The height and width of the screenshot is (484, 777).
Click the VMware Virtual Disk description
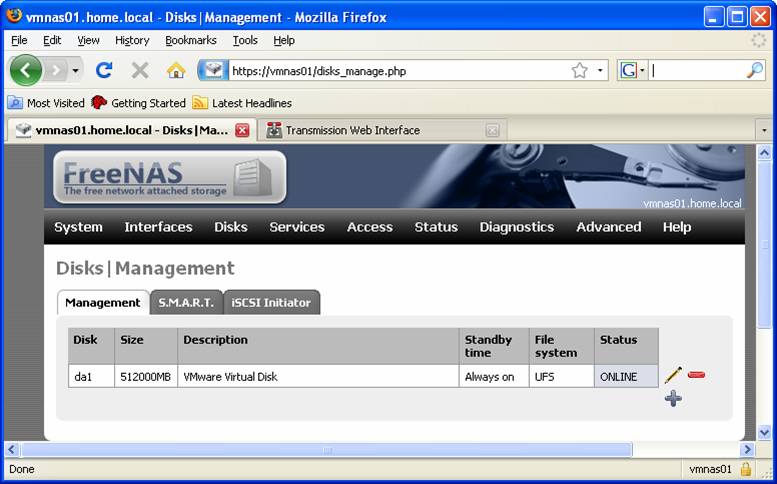(318, 376)
